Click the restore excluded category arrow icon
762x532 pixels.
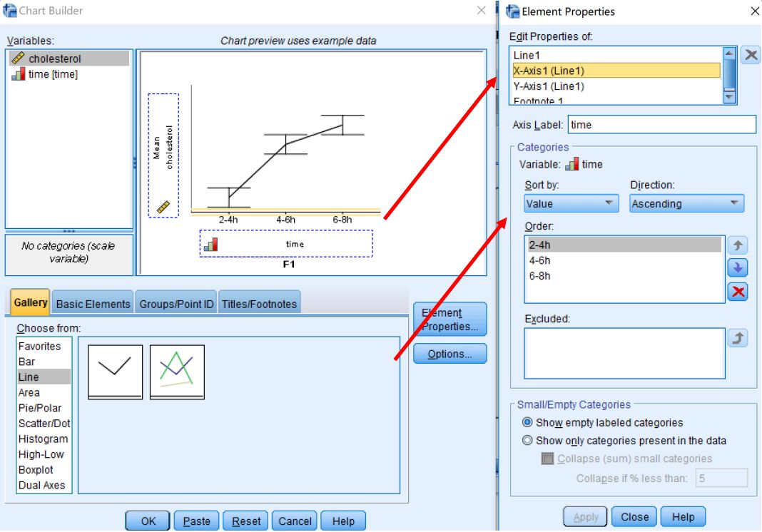pyautogui.click(x=738, y=337)
